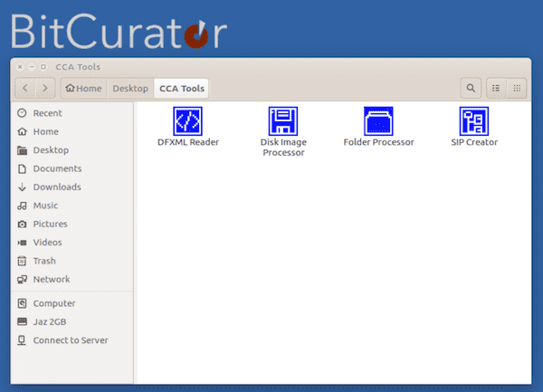Open Videos in the sidebar
Image resolution: width=543 pixels, height=392 pixels.
72,243
